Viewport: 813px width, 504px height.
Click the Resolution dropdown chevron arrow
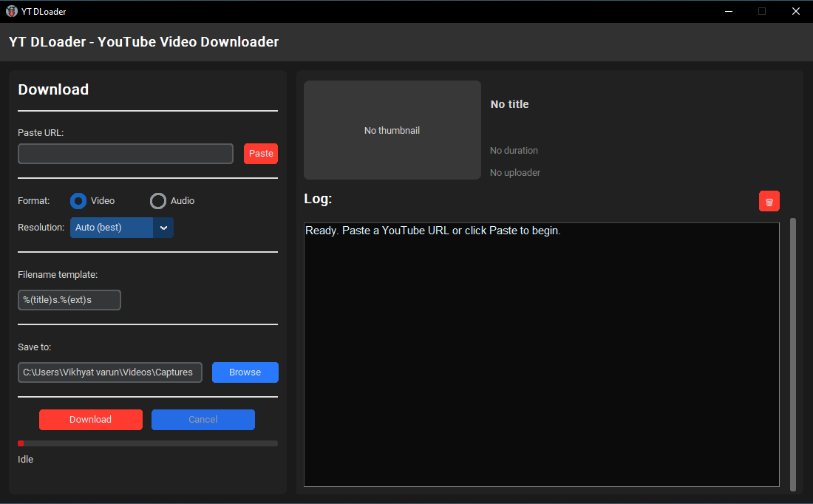163,228
